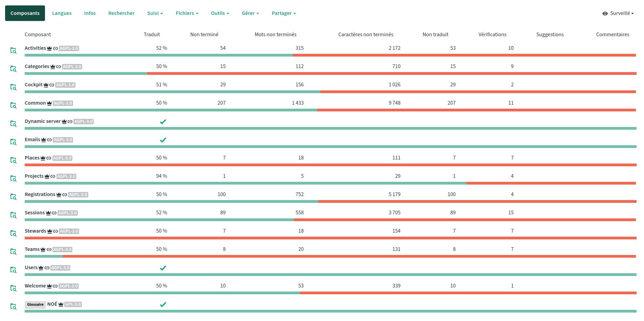
Task: Expand the Suivi dropdown menu
Action: [155, 13]
